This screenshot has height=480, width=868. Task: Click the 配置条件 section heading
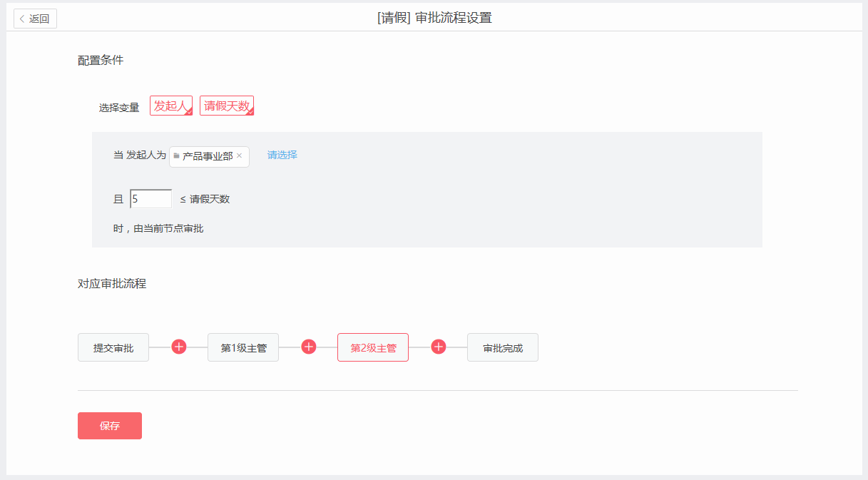point(101,61)
